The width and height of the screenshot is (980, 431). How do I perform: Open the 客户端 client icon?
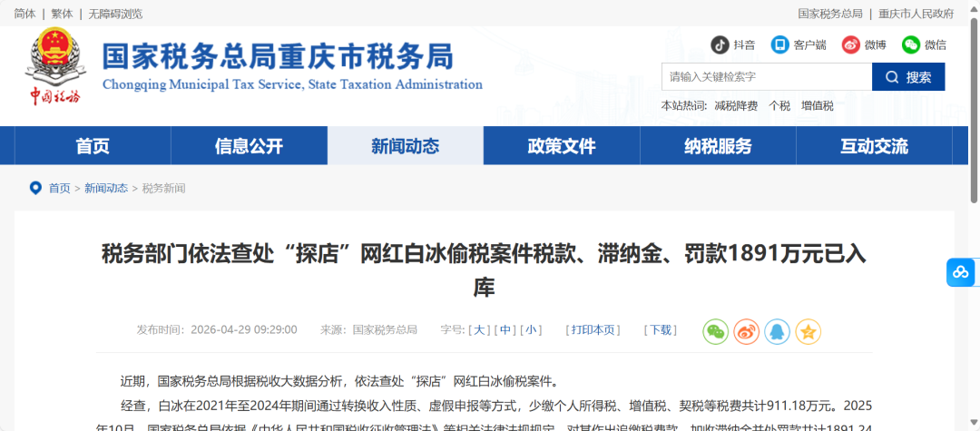pyautogui.click(x=779, y=45)
